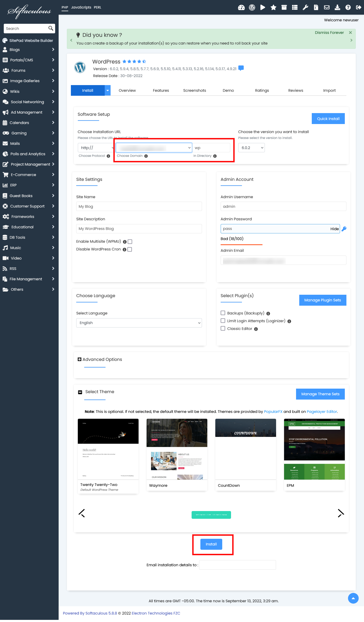Open the Select Language dropdown
The image size is (364, 622).
pos(139,323)
